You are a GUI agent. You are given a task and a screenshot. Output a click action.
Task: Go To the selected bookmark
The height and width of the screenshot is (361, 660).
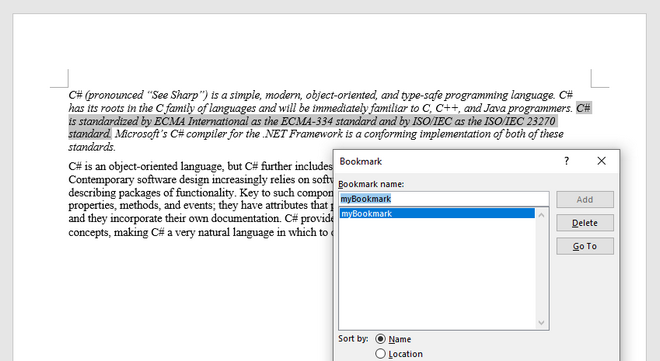click(x=585, y=246)
